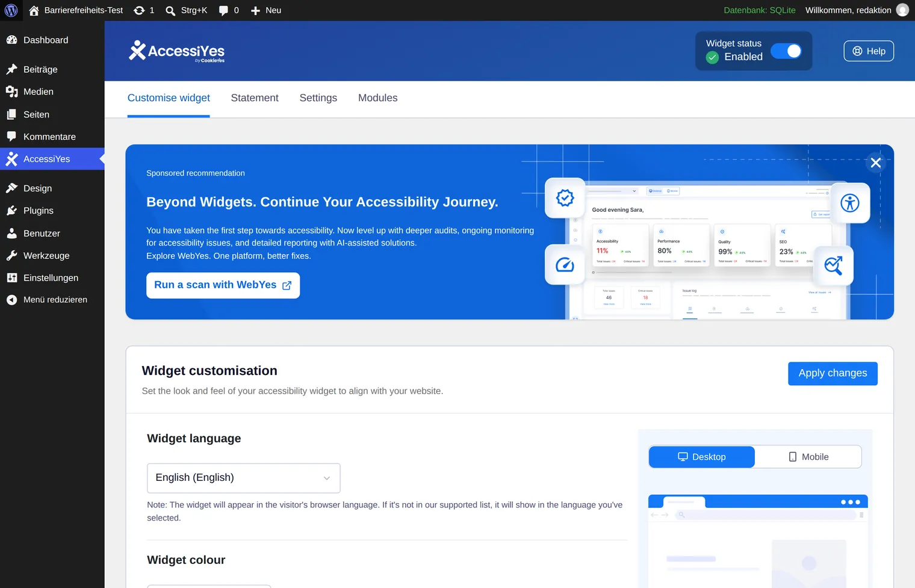
Task: Open Benutzer in the sidebar menu
Action: tap(52, 234)
